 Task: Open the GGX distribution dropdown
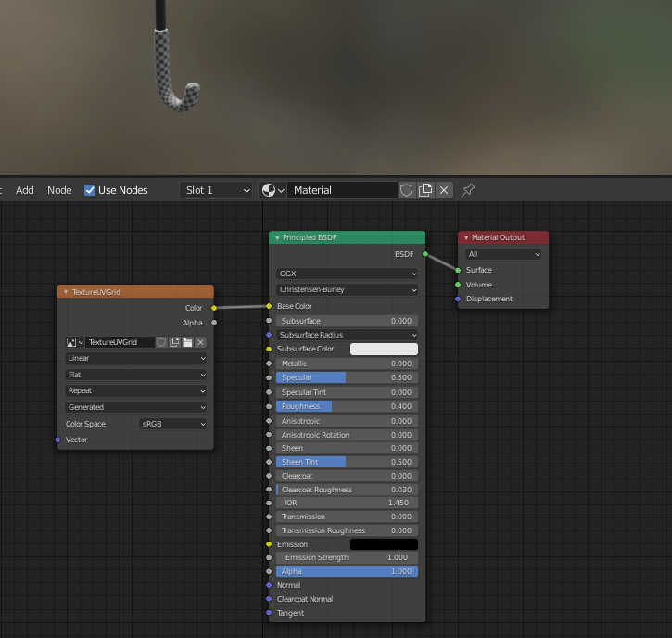pyautogui.click(x=347, y=274)
